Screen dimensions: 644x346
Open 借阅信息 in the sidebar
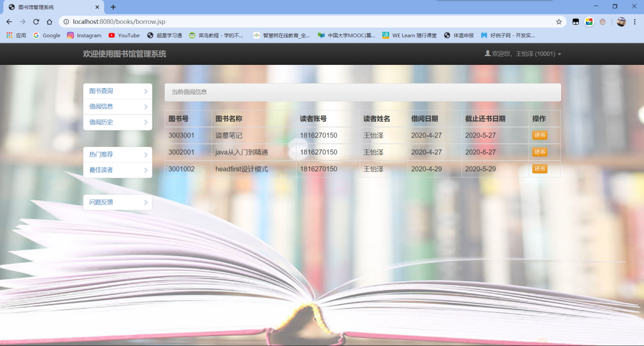(118, 107)
